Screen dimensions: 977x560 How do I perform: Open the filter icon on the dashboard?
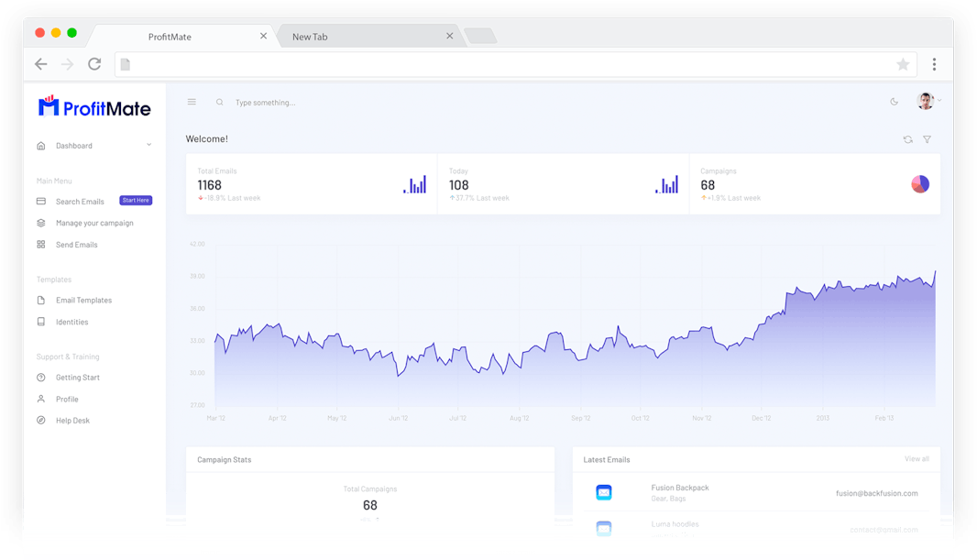click(x=927, y=139)
